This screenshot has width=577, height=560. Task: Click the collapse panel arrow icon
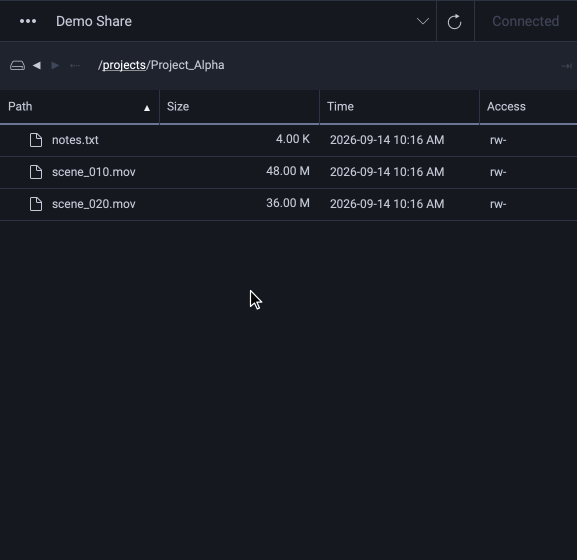[x=566, y=66]
